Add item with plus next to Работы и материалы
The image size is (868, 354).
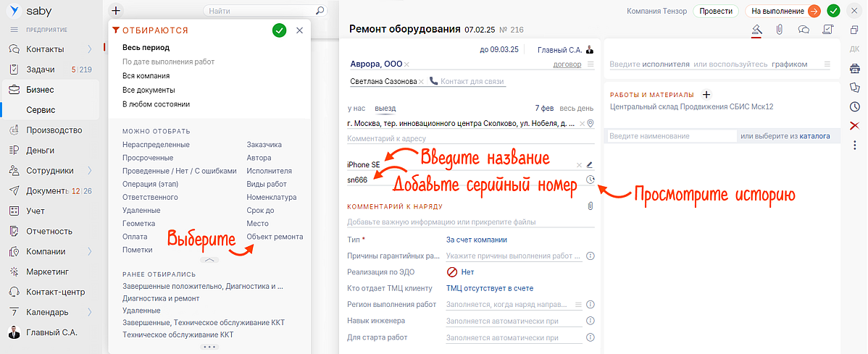pos(707,95)
